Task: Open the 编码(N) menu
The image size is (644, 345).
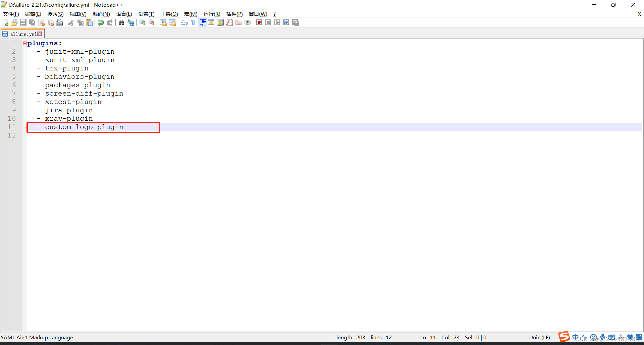Action: point(101,14)
